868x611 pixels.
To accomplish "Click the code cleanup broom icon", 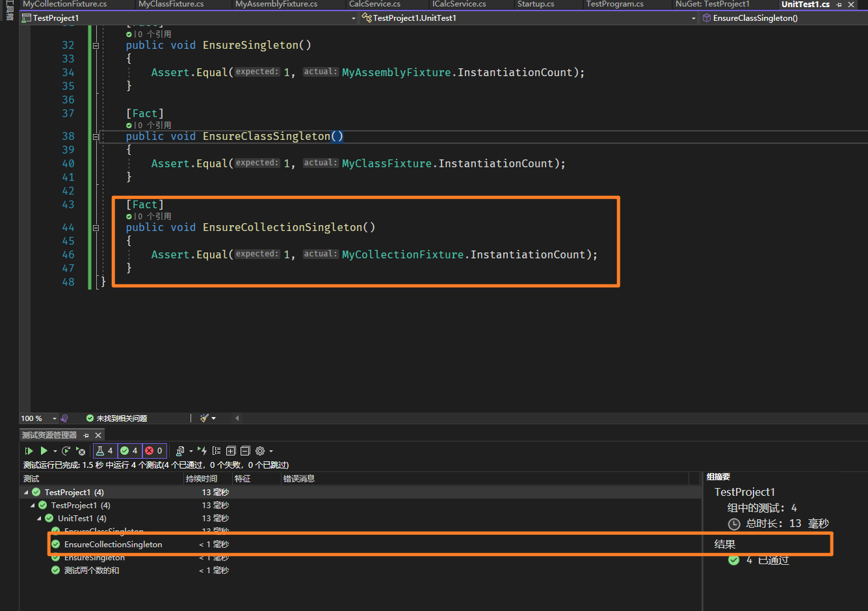I will pos(205,418).
